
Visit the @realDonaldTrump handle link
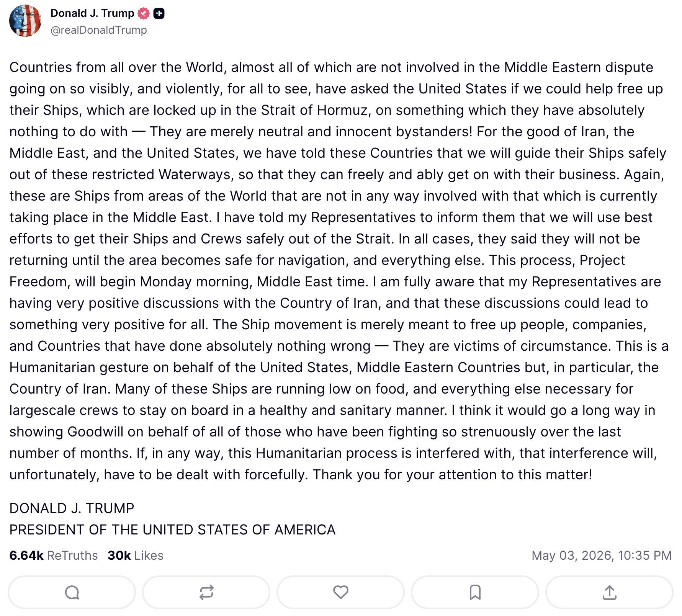click(99, 30)
